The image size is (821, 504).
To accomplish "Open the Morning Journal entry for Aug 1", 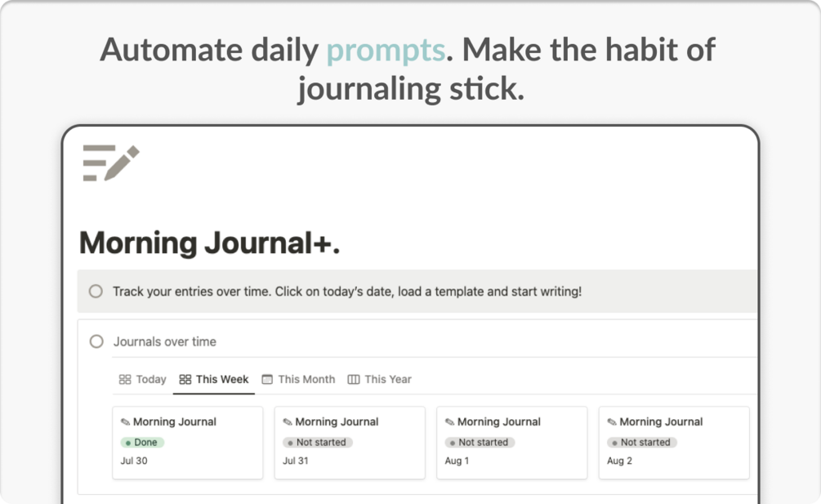I will (511, 442).
